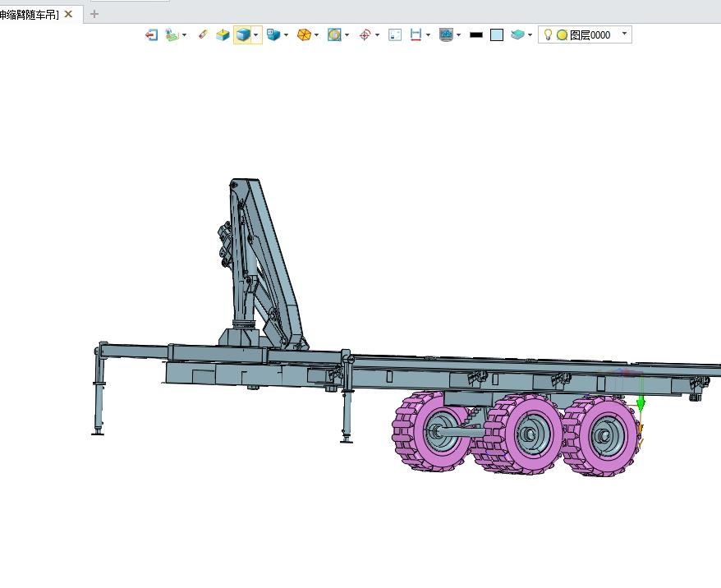
Task: Expand the dimension measure dropdown arrow
Action: tap(428, 35)
